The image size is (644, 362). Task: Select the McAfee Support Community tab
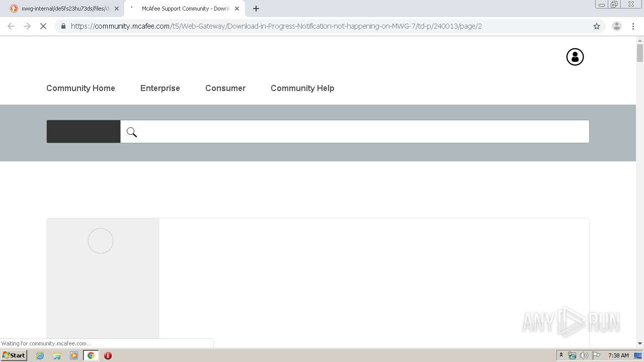tap(184, 9)
